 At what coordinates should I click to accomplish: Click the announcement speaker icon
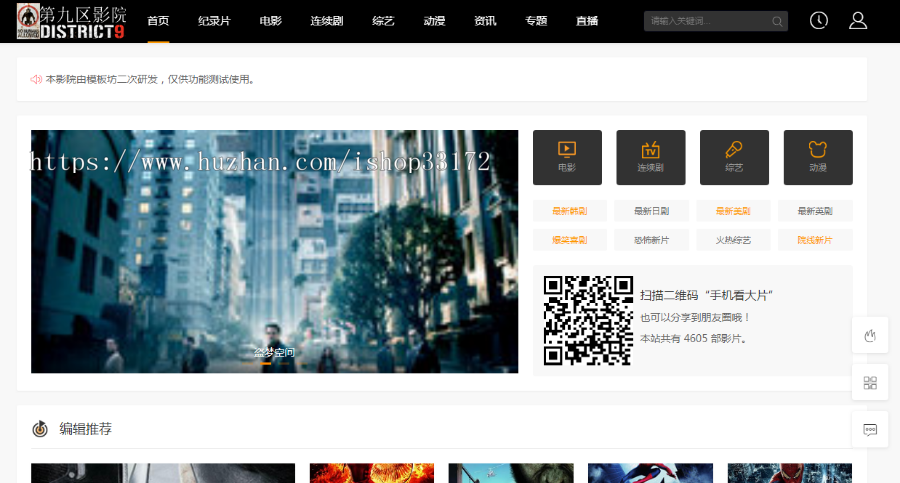coord(36,79)
